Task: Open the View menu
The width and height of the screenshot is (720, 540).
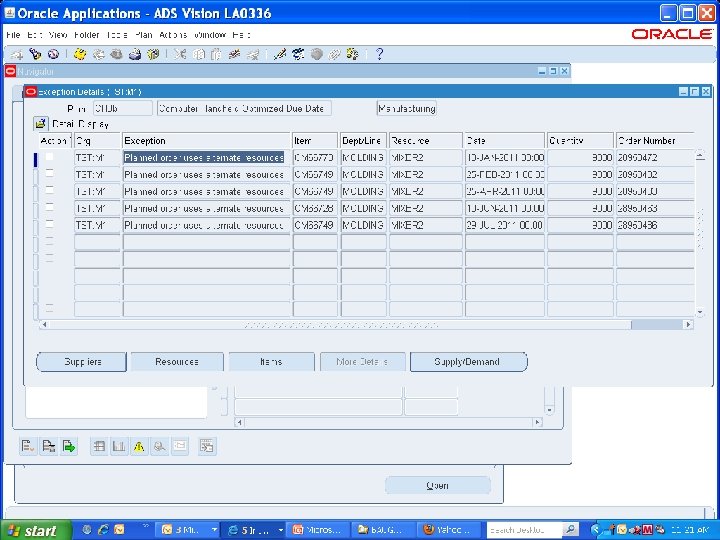Action: pos(58,35)
